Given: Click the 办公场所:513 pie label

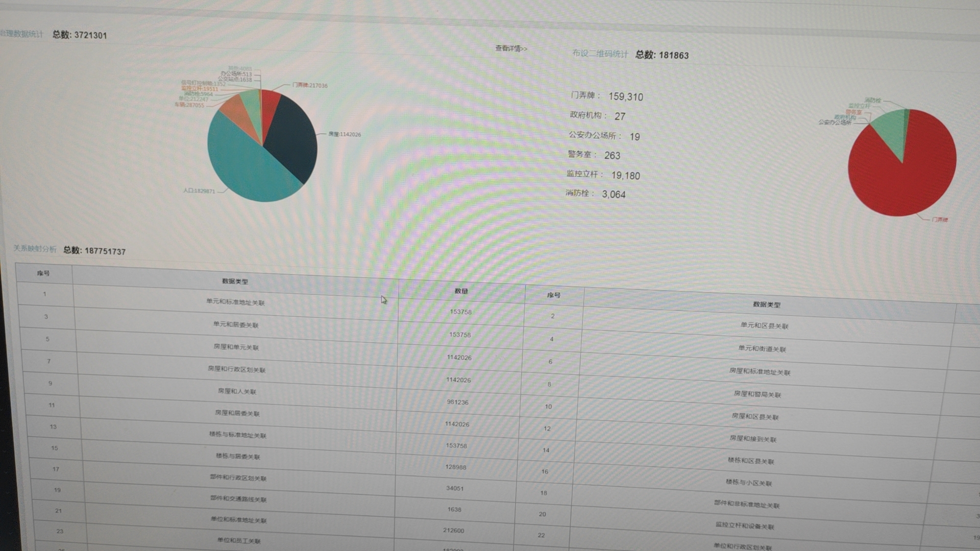Looking at the screenshot, I should [x=236, y=74].
